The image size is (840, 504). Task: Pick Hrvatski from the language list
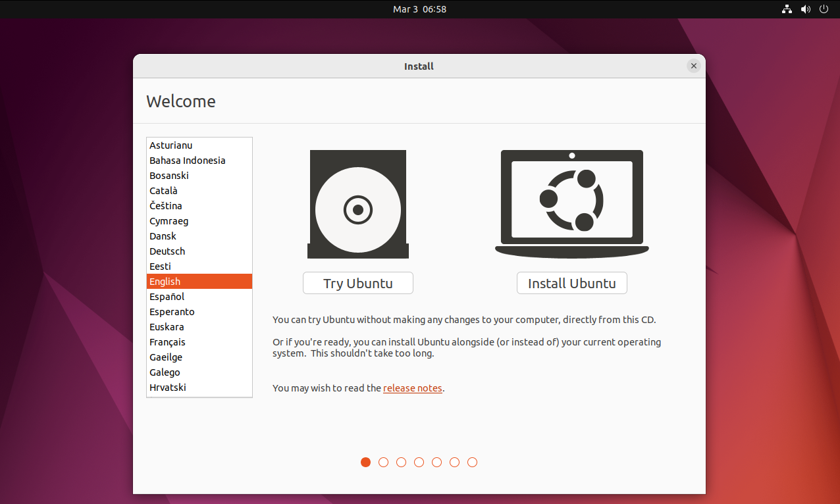(x=167, y=388)
